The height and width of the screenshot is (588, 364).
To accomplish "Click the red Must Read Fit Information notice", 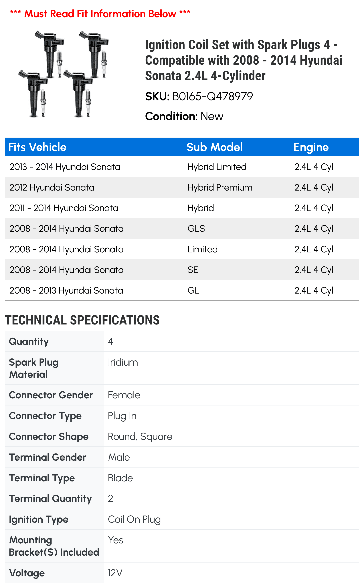I will pyautogui.click(x=100, y=14).
